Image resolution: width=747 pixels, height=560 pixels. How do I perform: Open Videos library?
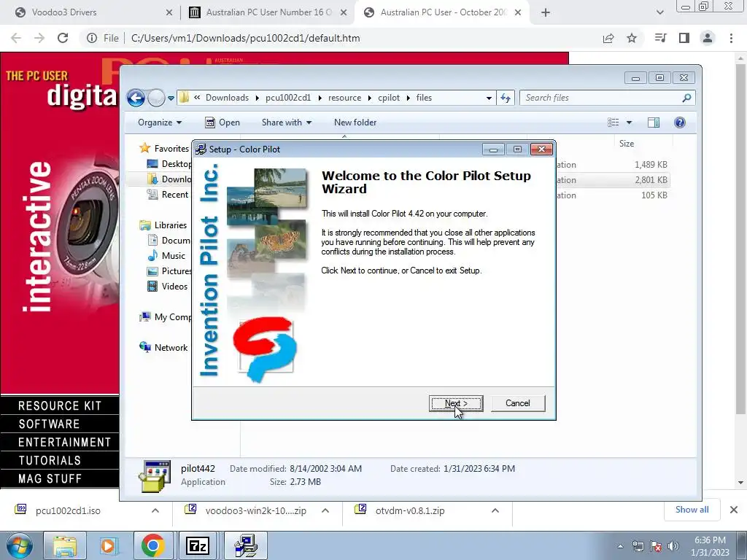[x=168, y=286]
